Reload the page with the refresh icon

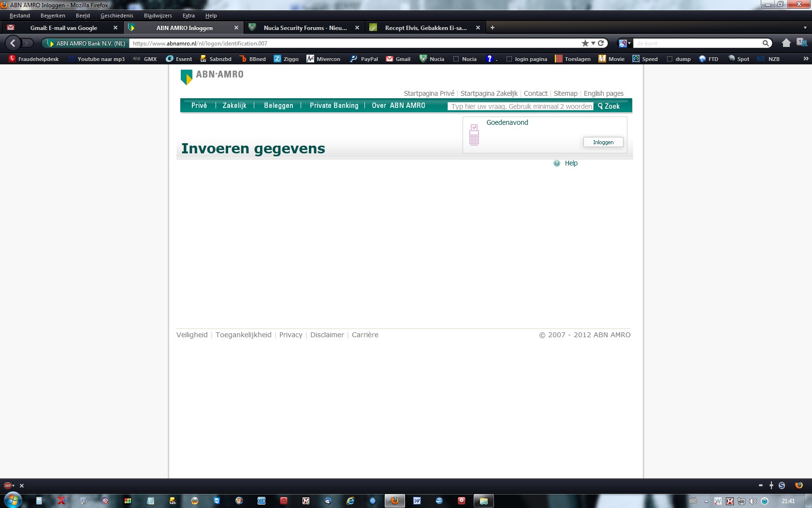(x=601, y=43)
